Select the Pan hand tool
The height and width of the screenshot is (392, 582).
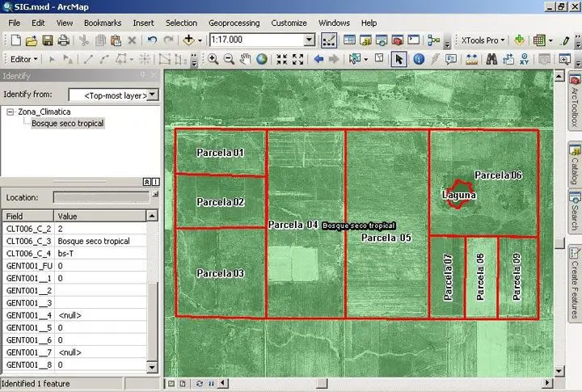click(246, 59)
